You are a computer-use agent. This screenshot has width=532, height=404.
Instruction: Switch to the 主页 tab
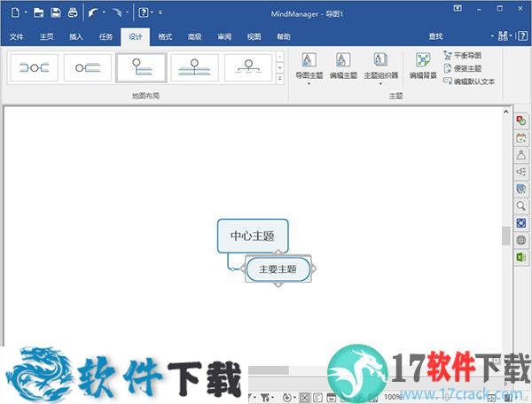(x=46, y=36)
